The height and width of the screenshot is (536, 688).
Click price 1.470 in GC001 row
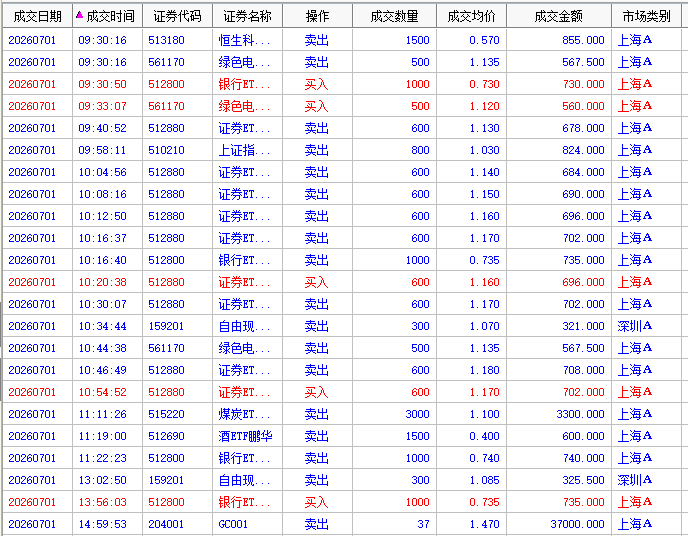click(484, 524)
